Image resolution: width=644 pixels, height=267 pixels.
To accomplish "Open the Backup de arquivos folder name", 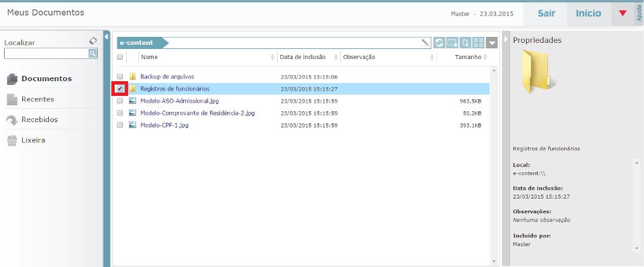I will pyautogui.click(x=167, y=76).
